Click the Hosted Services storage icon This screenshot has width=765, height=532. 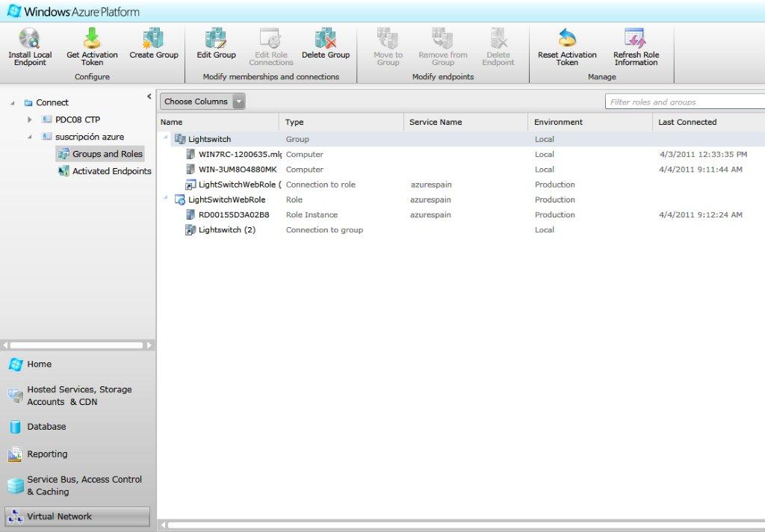(x=15, y=395)
